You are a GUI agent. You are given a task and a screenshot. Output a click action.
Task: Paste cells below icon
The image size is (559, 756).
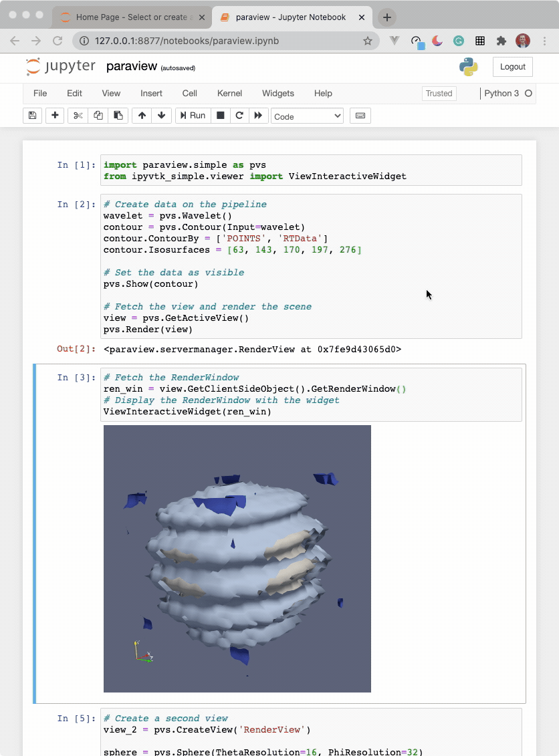118,116
